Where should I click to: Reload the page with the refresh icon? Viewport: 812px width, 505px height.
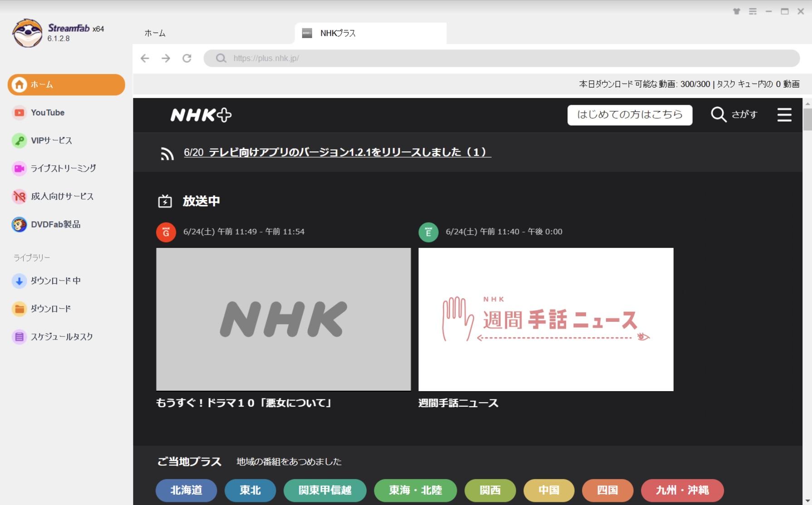tap(187, 58)
